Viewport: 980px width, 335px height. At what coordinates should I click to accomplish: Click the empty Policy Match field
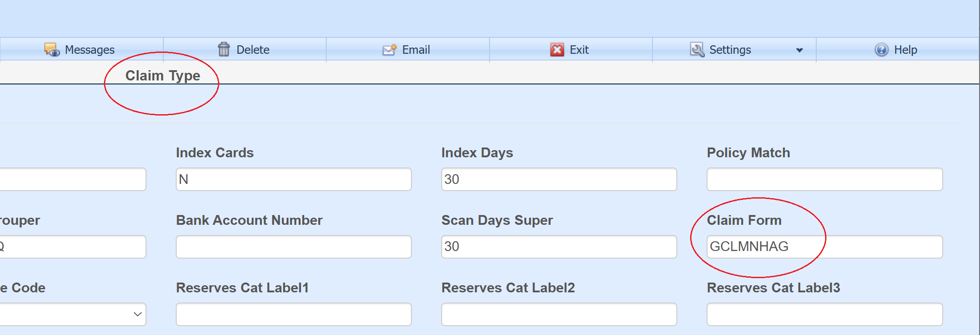824,179
